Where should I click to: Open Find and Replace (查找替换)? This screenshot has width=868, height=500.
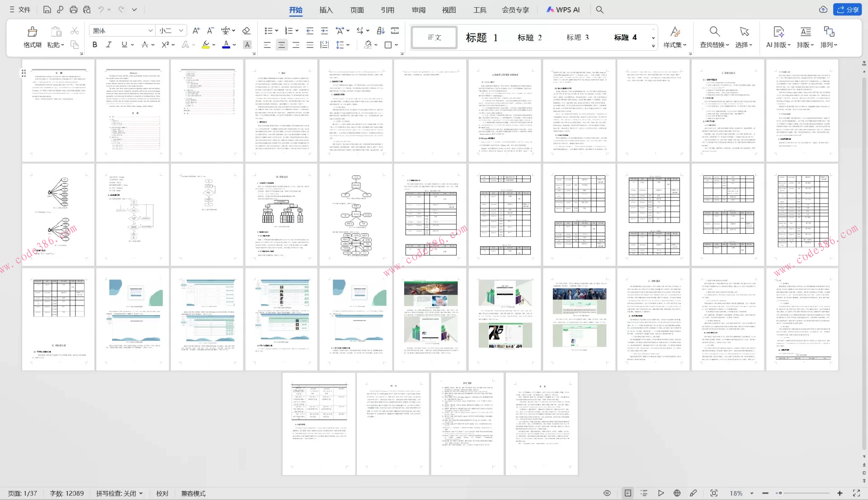coord(714,37)
